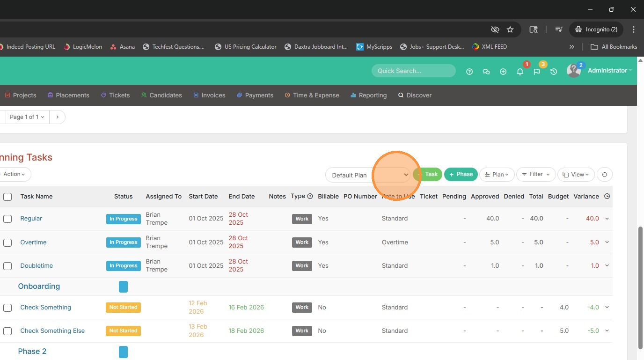
Task: Open the Candidates menu
Action: (161, 96)
